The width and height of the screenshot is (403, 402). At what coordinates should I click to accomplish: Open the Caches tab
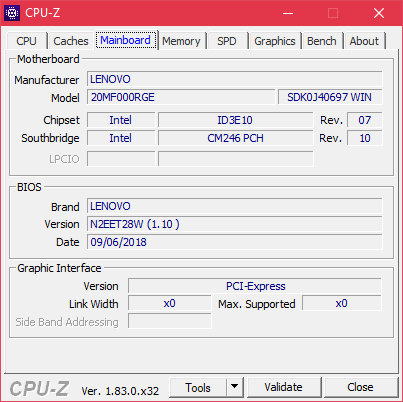pos(71,41)
